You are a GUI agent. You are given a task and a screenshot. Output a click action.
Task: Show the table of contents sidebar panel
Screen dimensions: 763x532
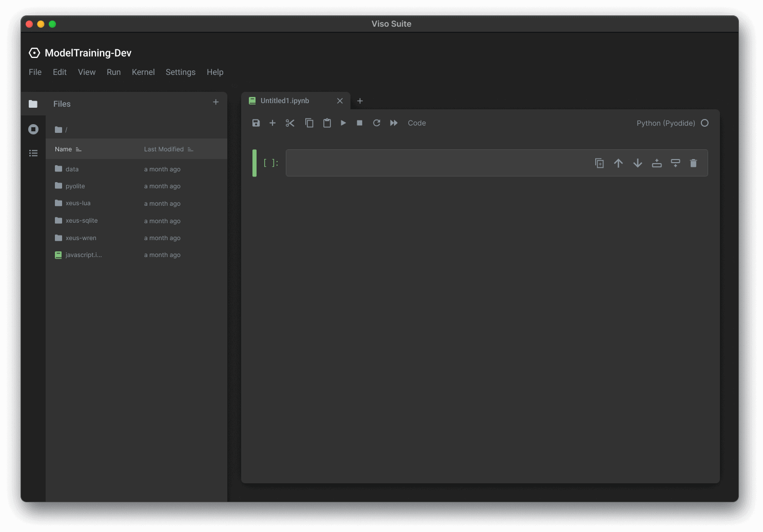(33, 153)
